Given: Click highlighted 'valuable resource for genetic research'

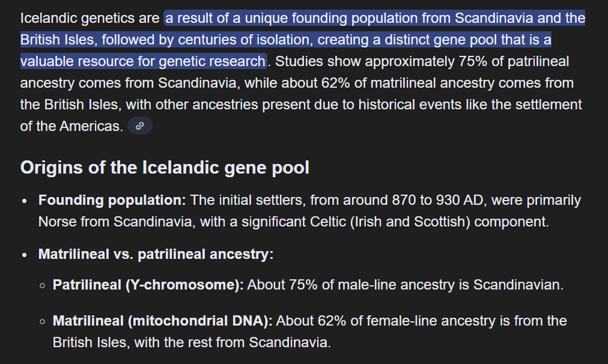Looking at the screenshot, I should [x=142, y=61].
